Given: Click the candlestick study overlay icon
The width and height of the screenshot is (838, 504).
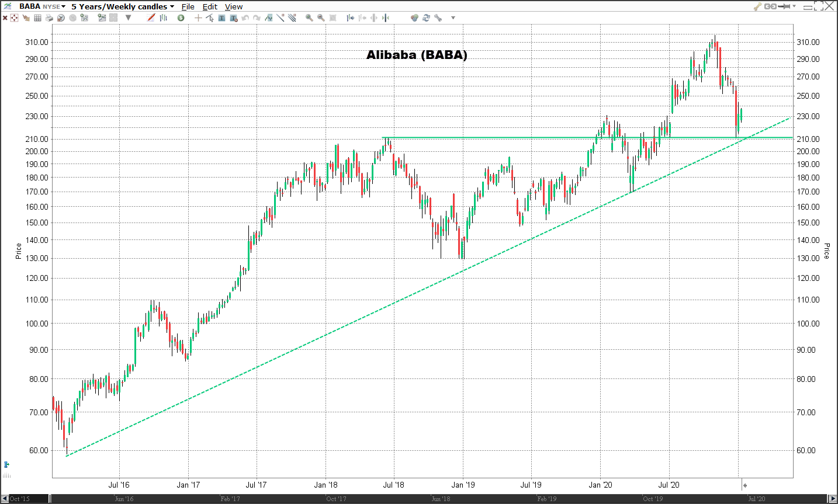Looking at the screenshot, I should pyautogui.click(x=269, y=18).
